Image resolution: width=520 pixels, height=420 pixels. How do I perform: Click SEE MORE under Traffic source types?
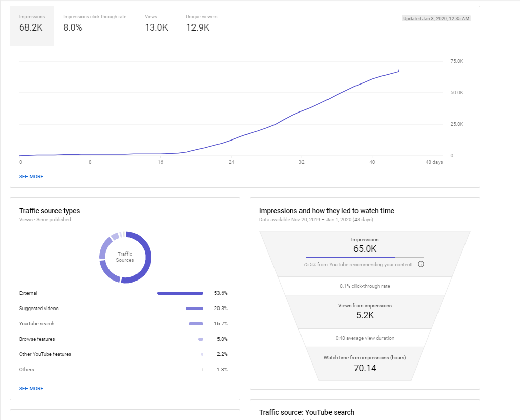coord(31,388)
